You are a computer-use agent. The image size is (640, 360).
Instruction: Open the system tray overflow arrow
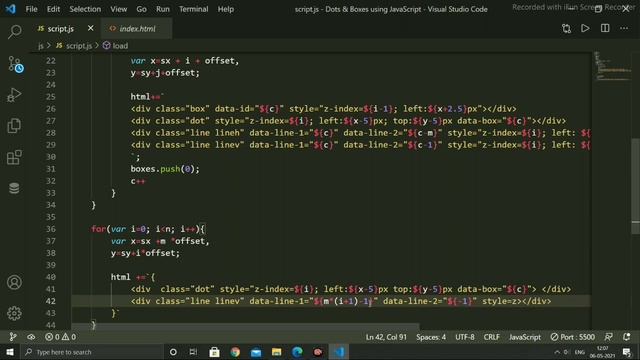coord(557,352)
